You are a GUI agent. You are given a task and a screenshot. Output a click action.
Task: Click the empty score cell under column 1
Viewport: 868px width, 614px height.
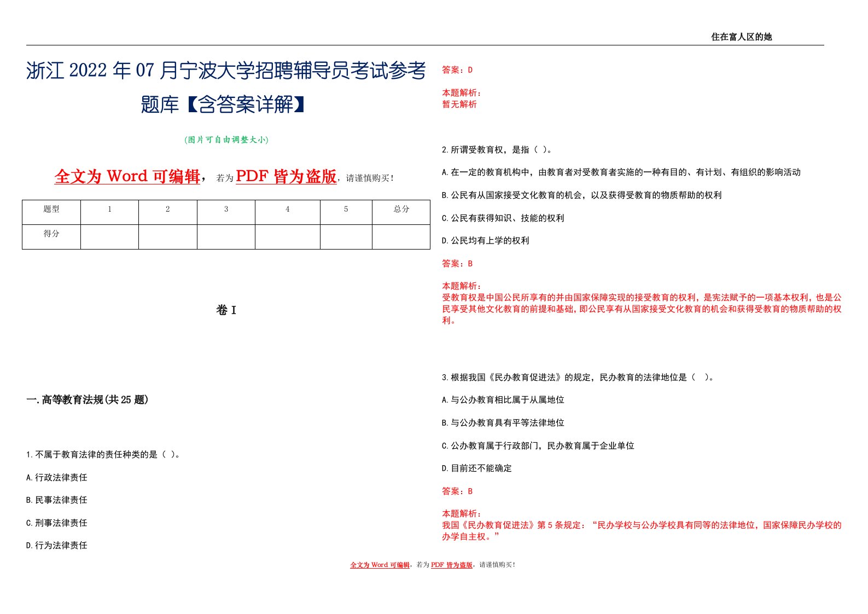click(109, 237)
